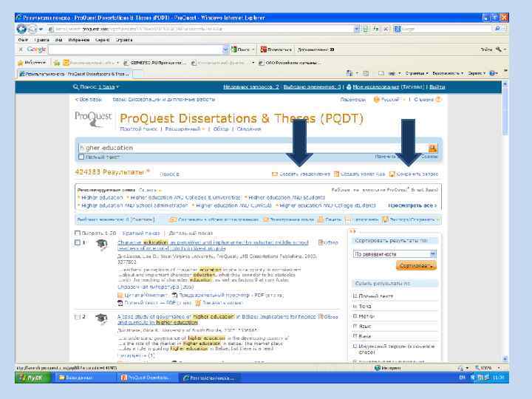532x399 pixels.
Task: Click the Full text PDF icon under result 1
Action: 120,303
